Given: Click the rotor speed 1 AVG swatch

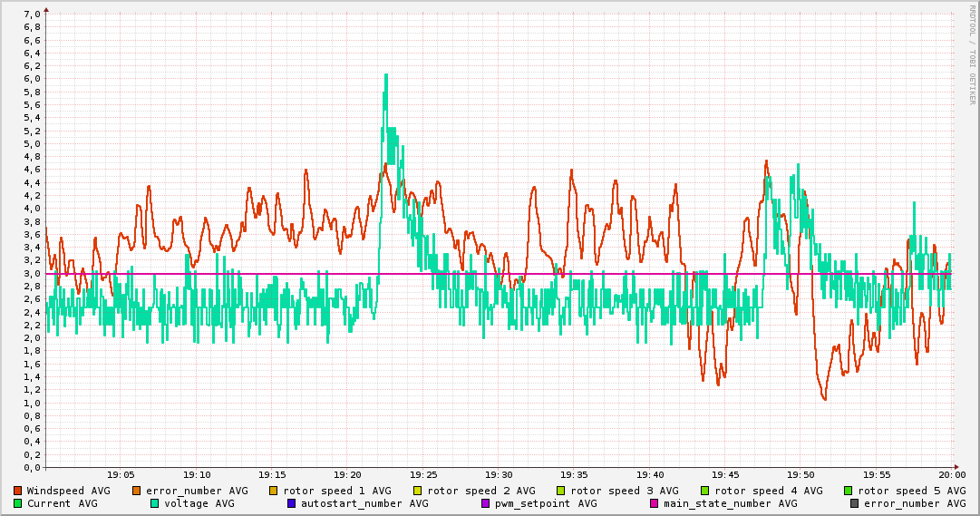Looking at the screenshot, I should 274,491.
